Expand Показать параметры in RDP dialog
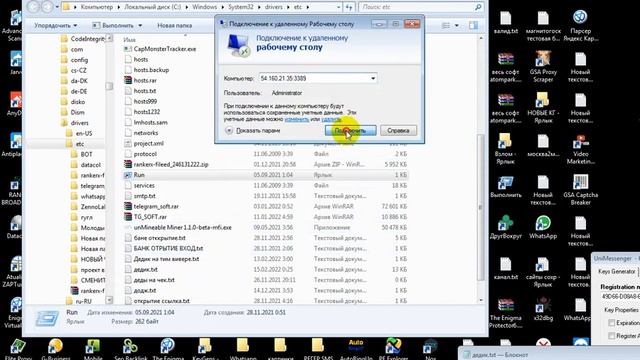Viewport: 640px width, 360px height. [253, 131]
